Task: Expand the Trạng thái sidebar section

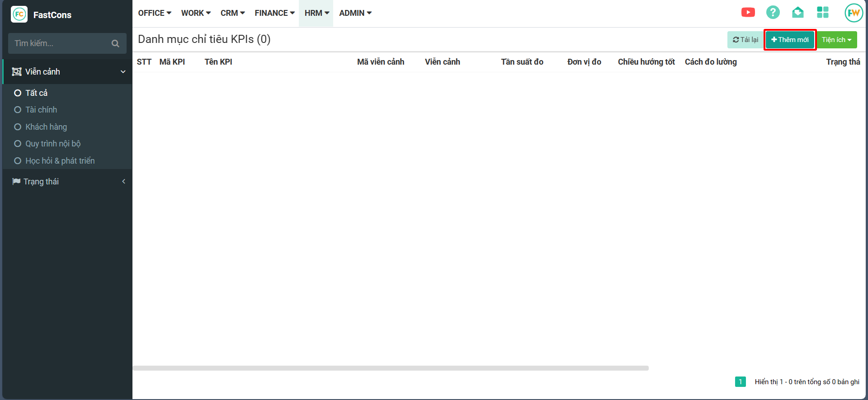Action: pyautogui.click(x=123, y=182)
